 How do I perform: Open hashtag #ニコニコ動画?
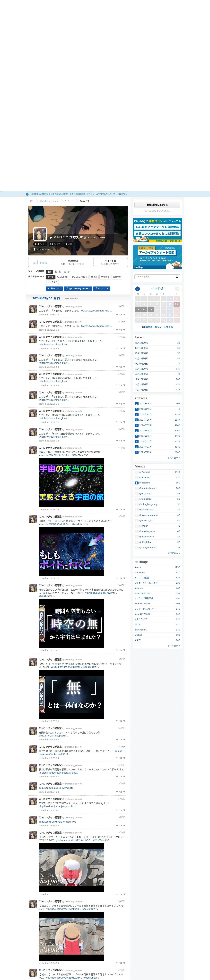[x=142, y=578]
